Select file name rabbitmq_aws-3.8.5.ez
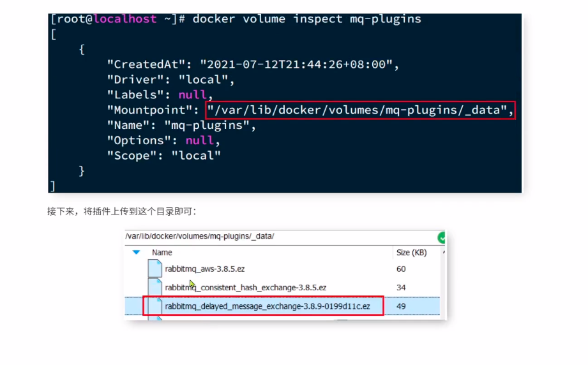This screenshot has width=588, height=365. [x=205, y=269]
